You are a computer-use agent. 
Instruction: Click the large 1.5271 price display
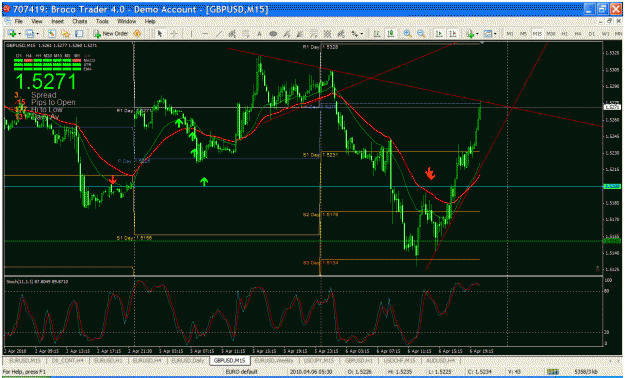point(45,82)
